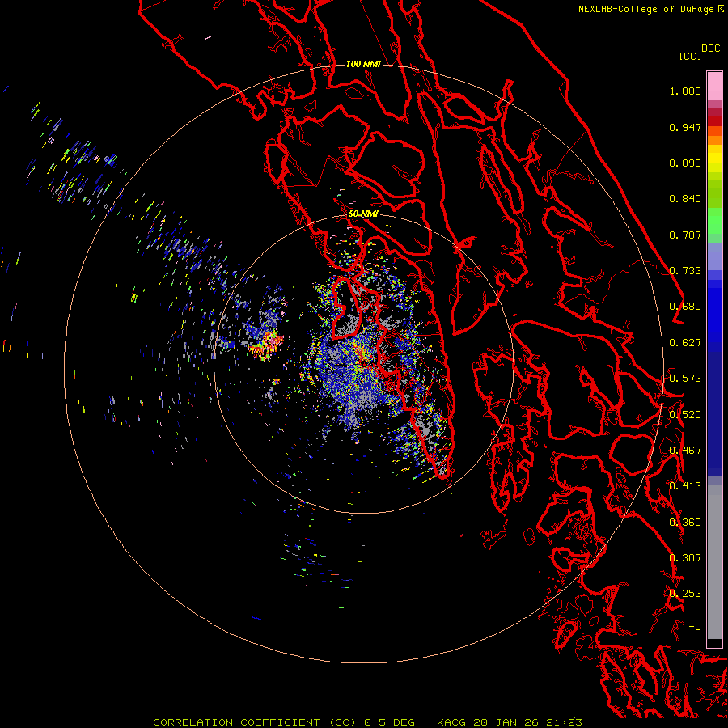
Task: Click the [CC] legend unit label
Action: (x=690, y=56)
